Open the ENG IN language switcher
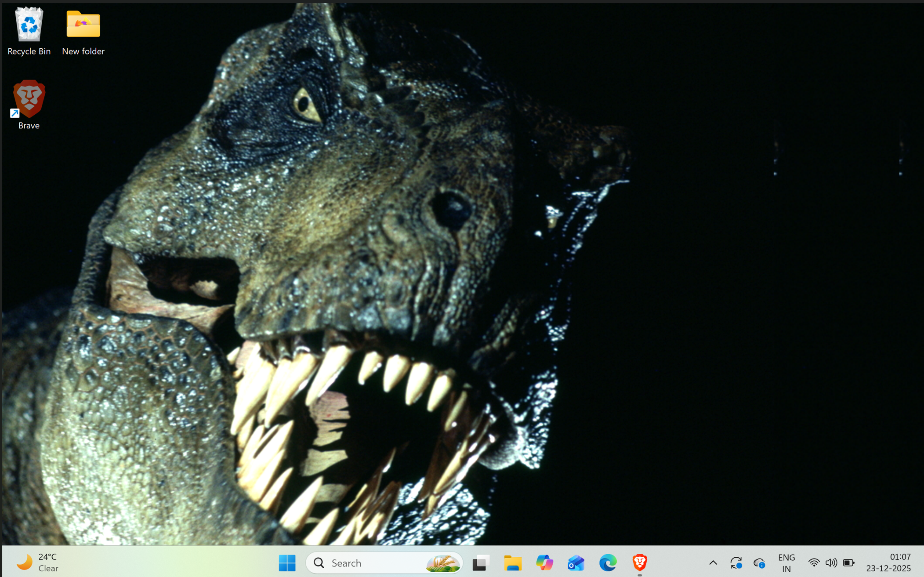 click(x=786, y=562)
